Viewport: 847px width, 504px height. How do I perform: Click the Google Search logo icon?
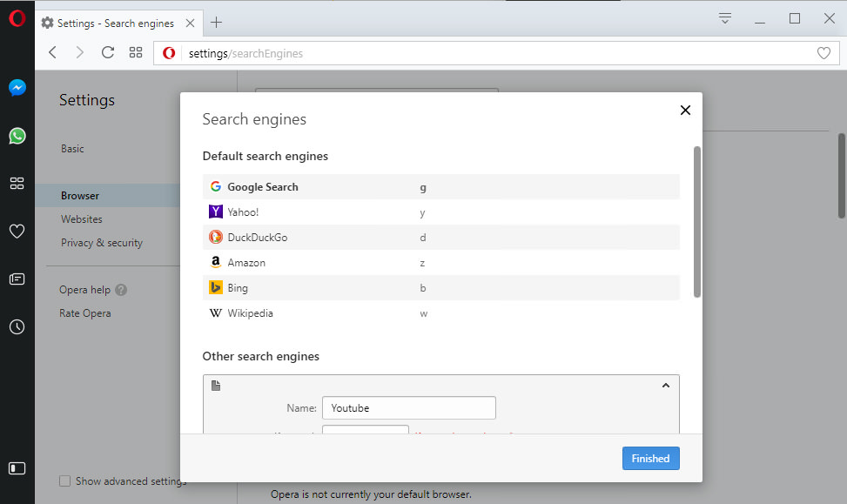point(216,186)
